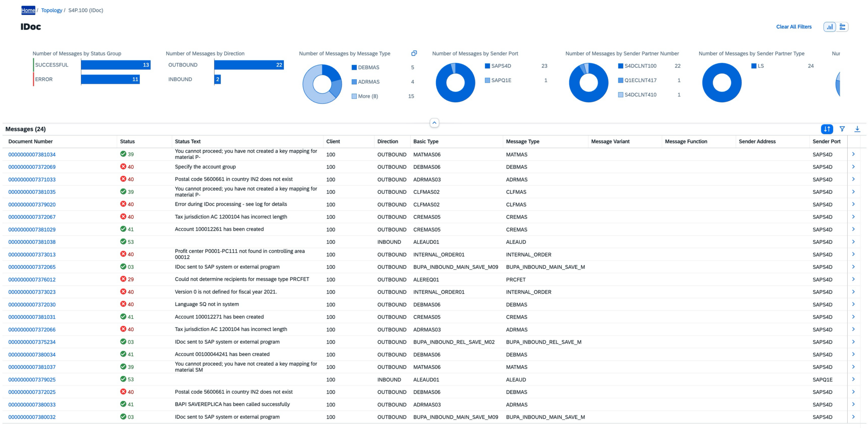Select the DEBMAS legend color swatch
The width and height of the screenshot is (868, 428).
coord(354,67)
